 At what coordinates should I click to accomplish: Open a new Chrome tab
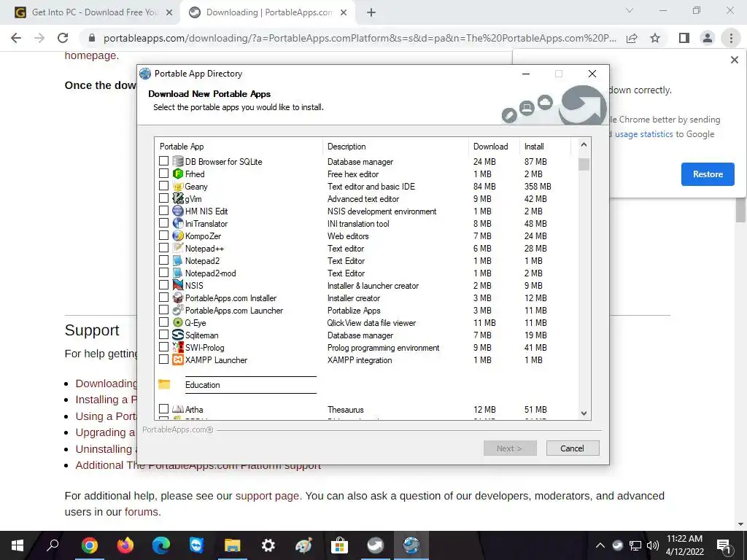coord(371,12)
